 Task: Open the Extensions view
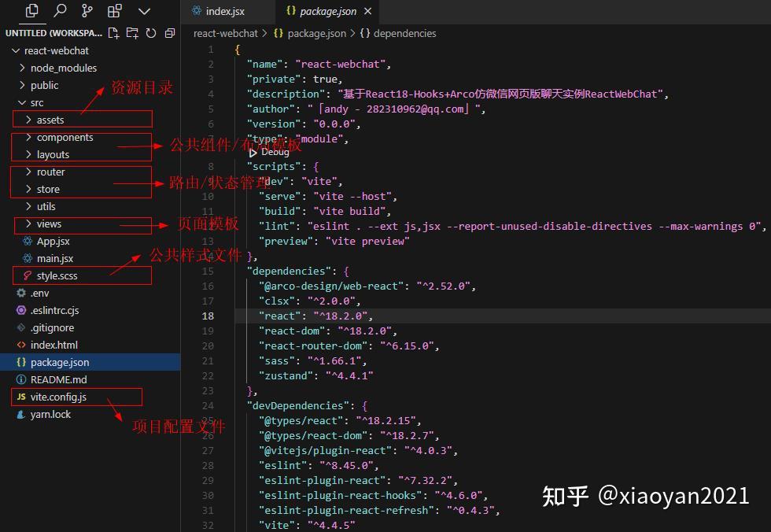pos(115,12)
